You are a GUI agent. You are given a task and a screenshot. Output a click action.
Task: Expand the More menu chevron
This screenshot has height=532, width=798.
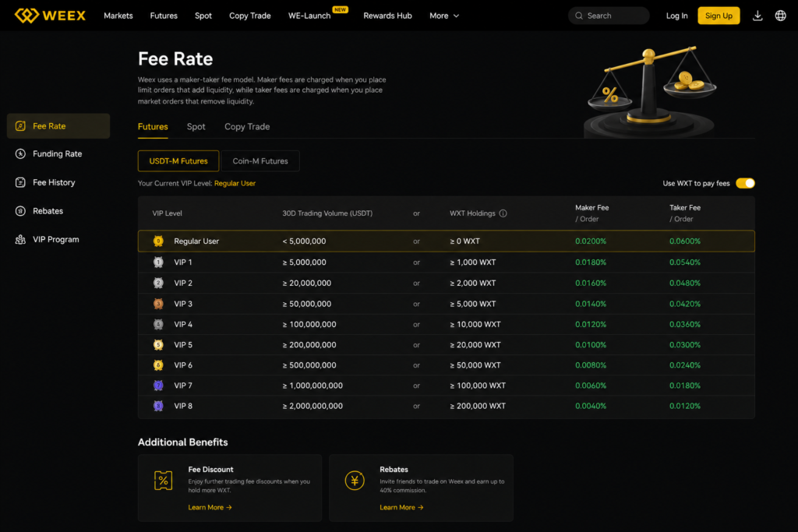click(456, 16)
